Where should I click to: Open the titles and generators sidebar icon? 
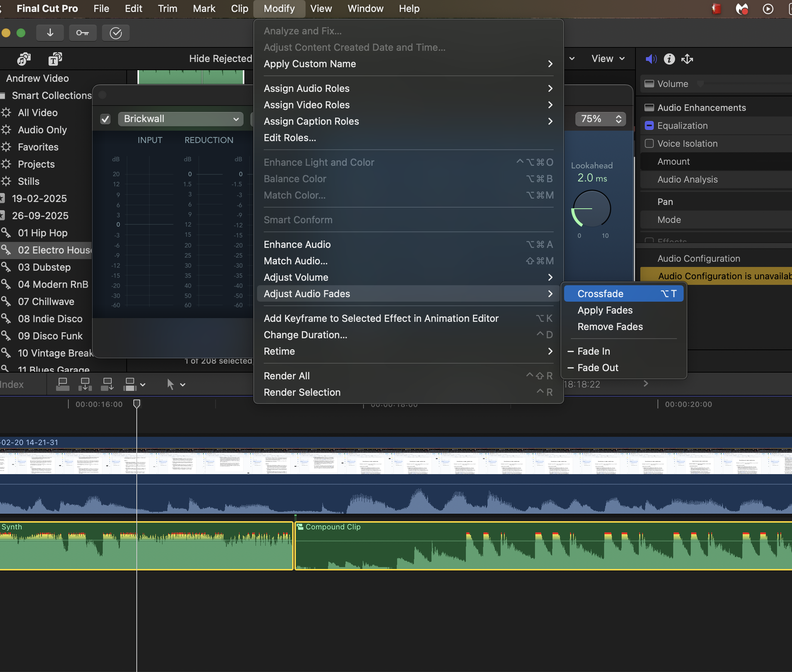[55, 59]
